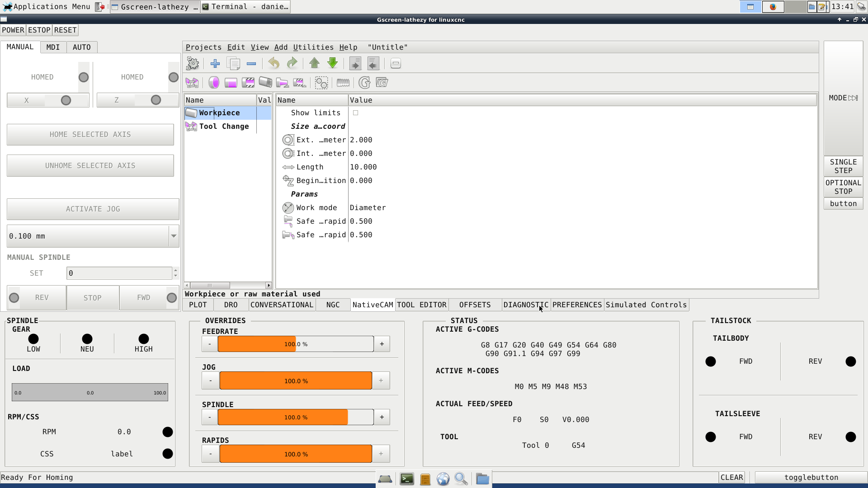Viewport: 868px width, 488px height.
Task: Click the CLEAR button in status bar
Action: (731, 478)
